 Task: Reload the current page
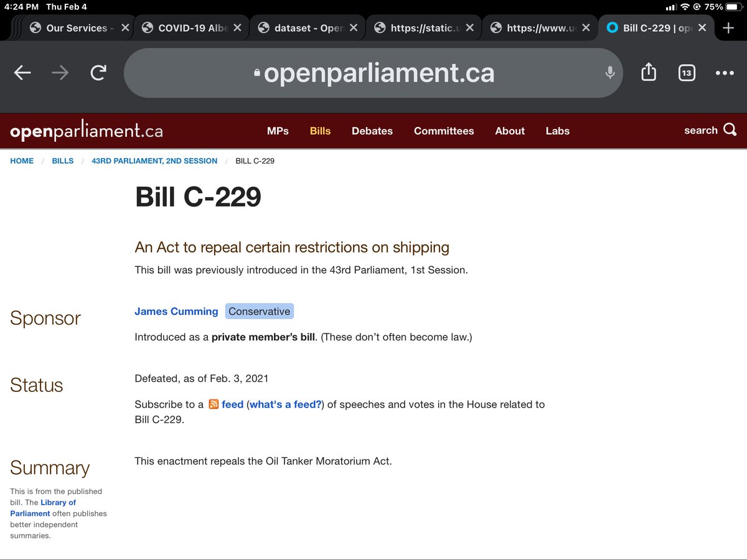[98, 73]
